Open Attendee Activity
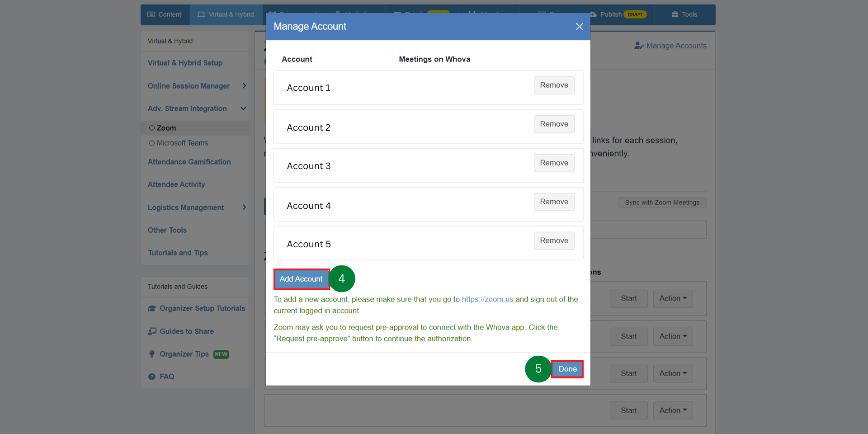This screenshot has height=434, width=868. pyautogui.click(x=176, y=184)
